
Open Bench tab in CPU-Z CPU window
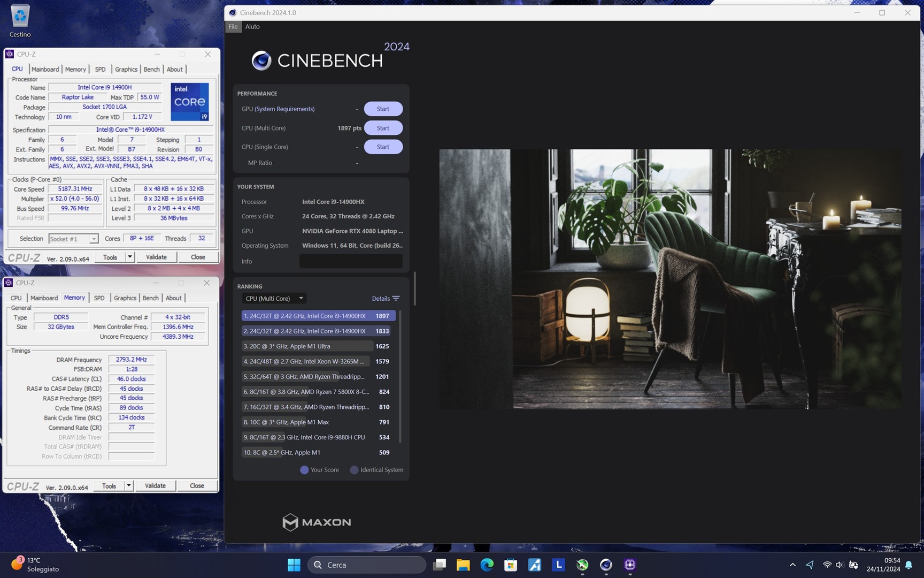point(151,70)
